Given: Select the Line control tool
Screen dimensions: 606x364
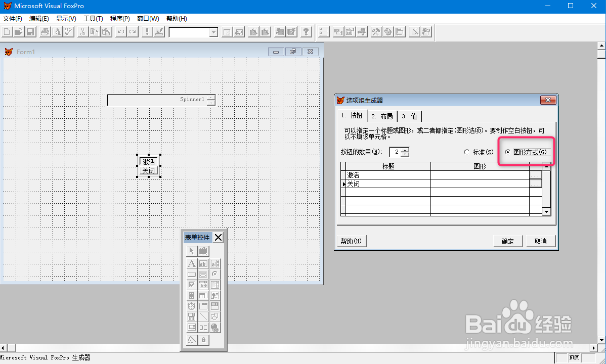Looking at the screenshot, I should [203, 317].
